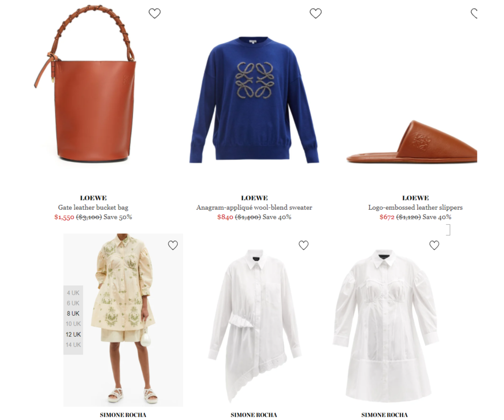Screen dimensions: 504x420
Task: Open Logo-embossed leather slippers link
Action: pyautogui.click(x=415, y=207)
